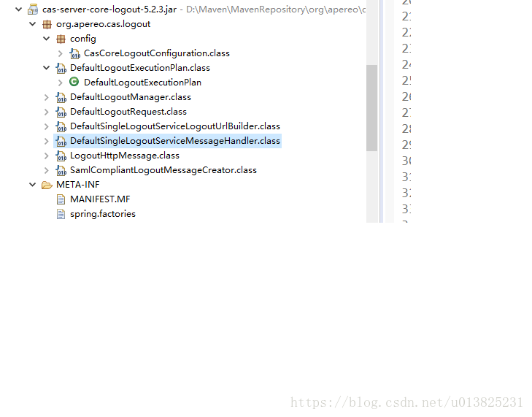Image resolution: width=532 pixels, height=417 pixels.
Task: Collapse the cas-server-core-logout-5.2.3.jar node
Action: [19, 9]
